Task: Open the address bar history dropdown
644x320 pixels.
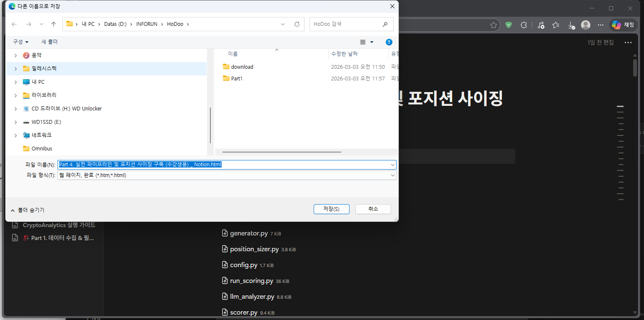Action: pyautogui.click(x=283, y=24)
